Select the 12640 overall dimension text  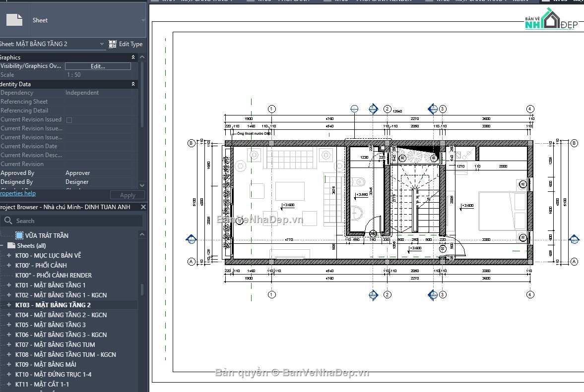click(x=397, y=111)
